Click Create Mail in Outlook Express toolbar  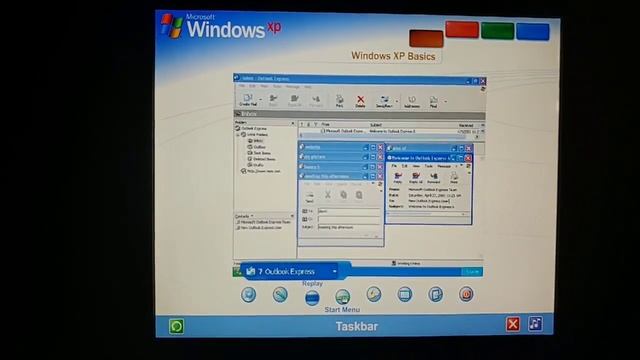(x=248, y=100)
